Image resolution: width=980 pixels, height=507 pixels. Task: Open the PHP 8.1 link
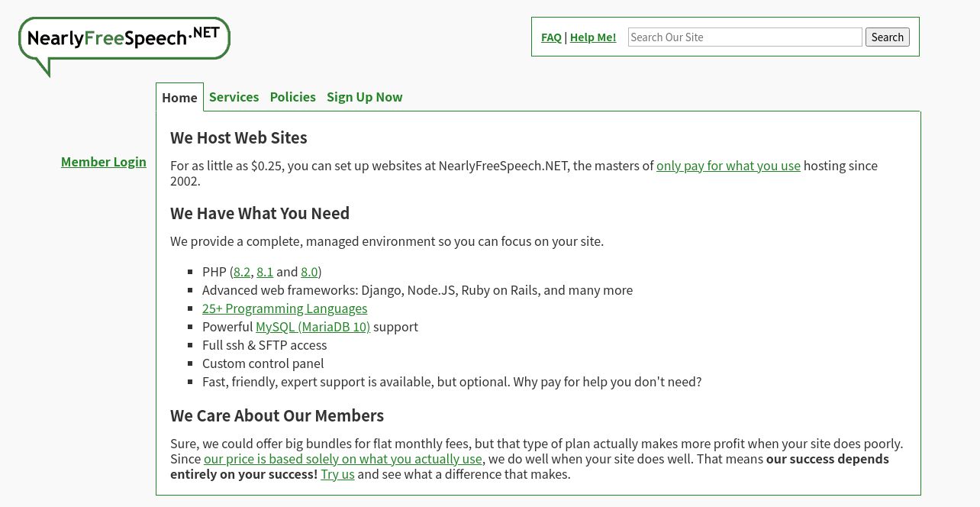click(265, 272)
